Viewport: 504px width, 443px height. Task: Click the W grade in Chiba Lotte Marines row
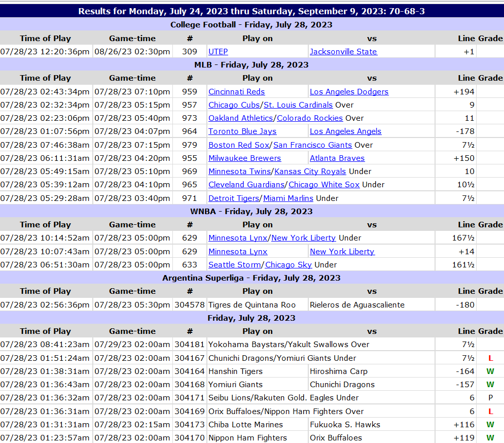[490, 425]
